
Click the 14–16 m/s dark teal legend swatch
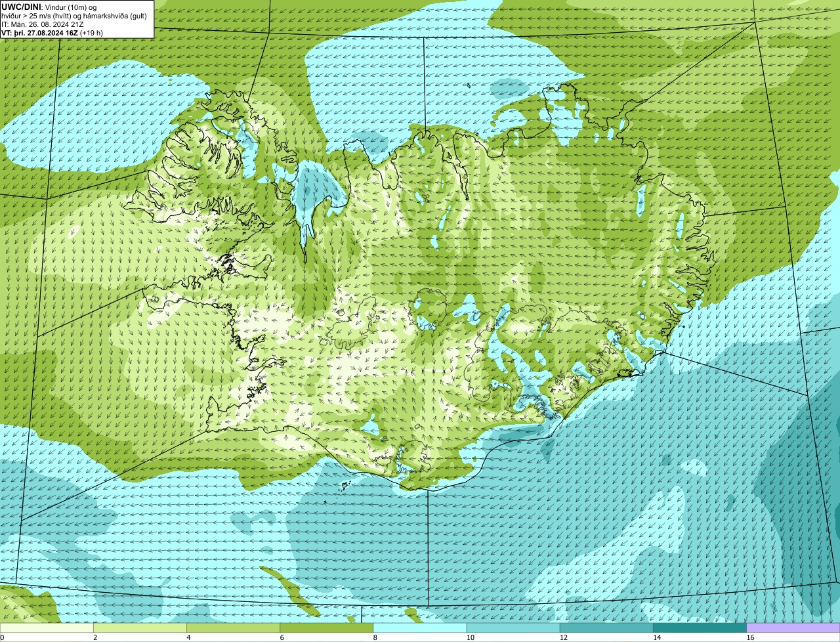coord(700,628)
